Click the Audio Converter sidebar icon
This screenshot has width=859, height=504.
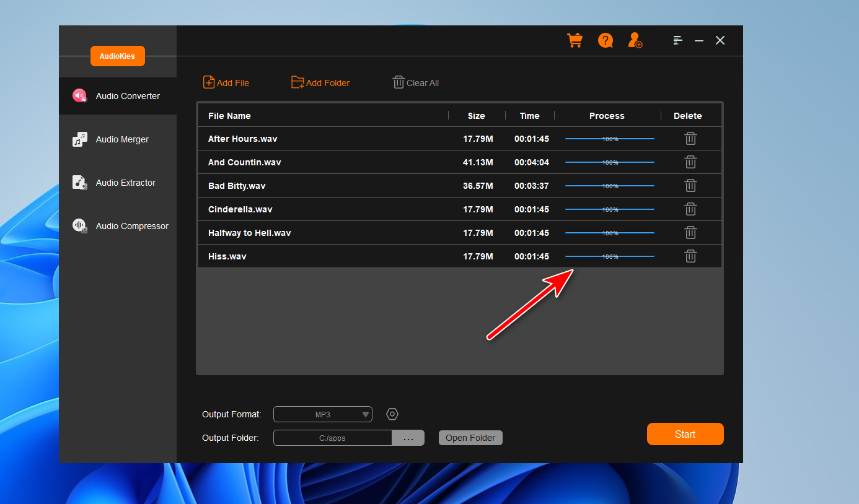(x=80, y=96)
